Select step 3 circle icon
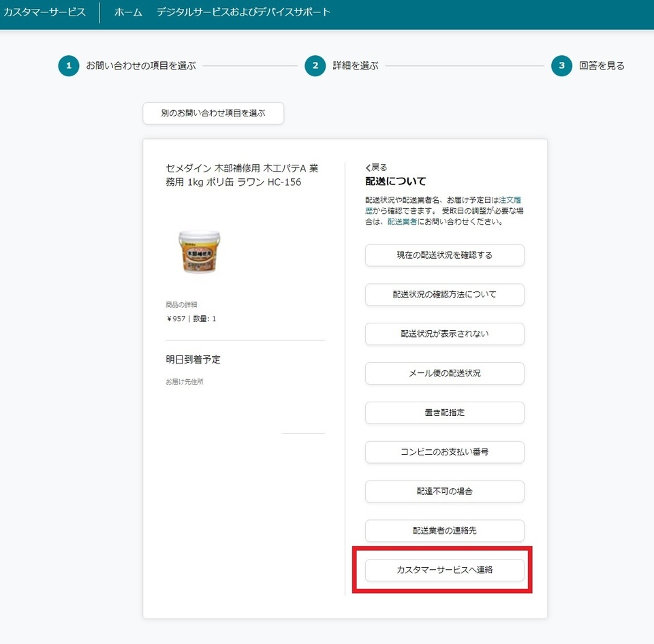654x644 pixels. 561,65
